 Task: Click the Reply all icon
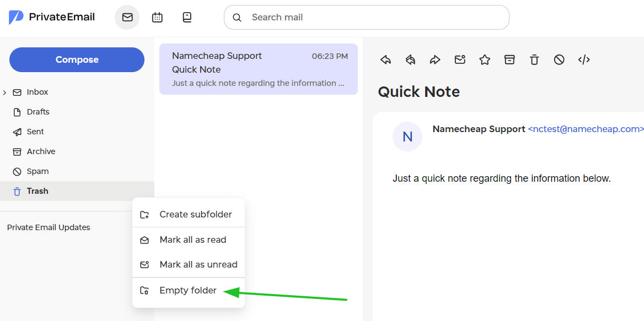410,60
